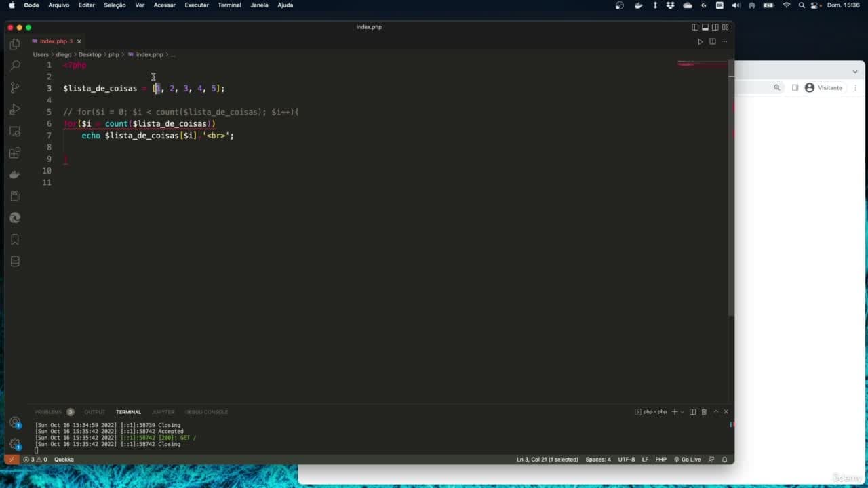
Task: Open Customize Layout options
Action: click(726, 27)
